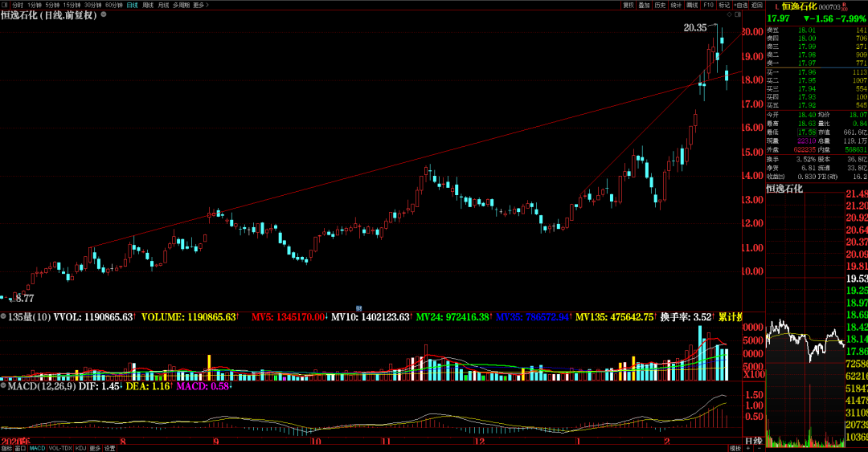
Task: Open indicator 设置 settings tab
Action: click(x=110, y=448)
